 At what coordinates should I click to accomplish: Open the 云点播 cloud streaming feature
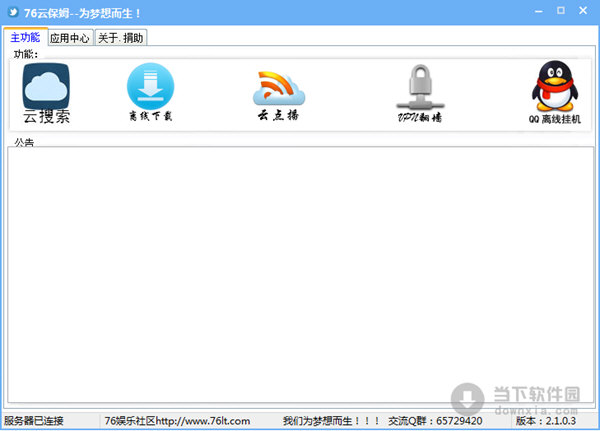coord(279,95)
